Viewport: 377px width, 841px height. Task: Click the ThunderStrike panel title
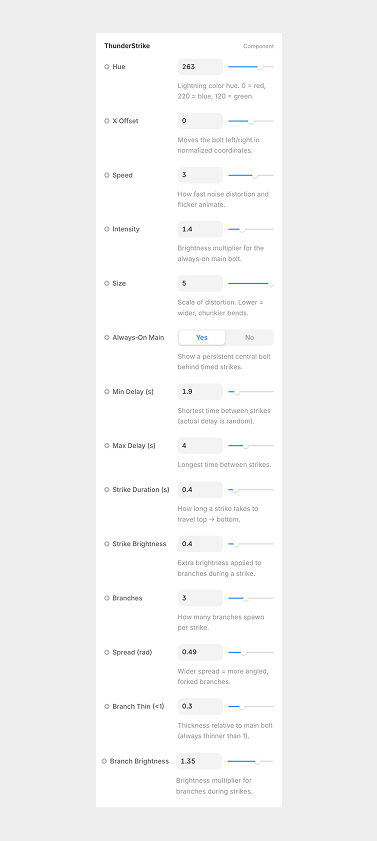(127, 46)
